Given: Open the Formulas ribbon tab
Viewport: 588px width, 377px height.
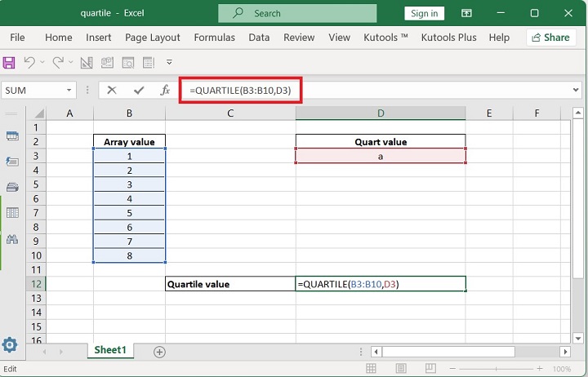Looking at the screenshot, I should [x=214, y=38].
